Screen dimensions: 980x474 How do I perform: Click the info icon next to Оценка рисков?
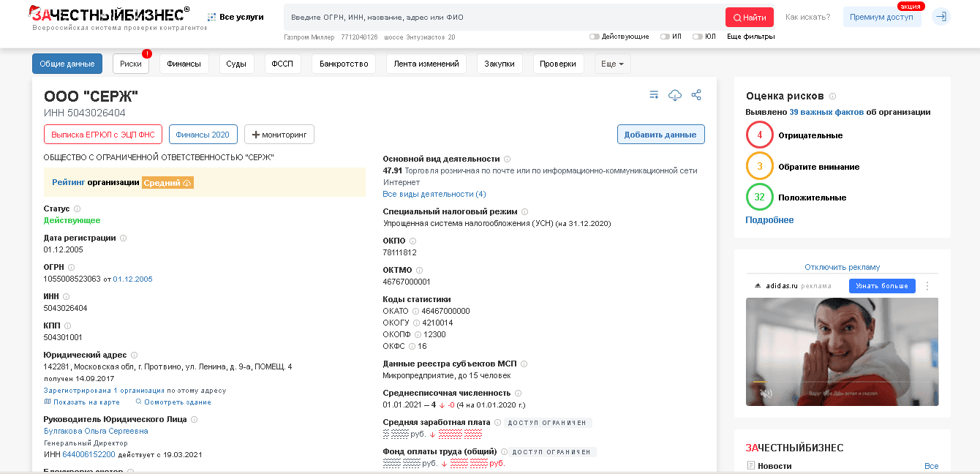(833, 97)
